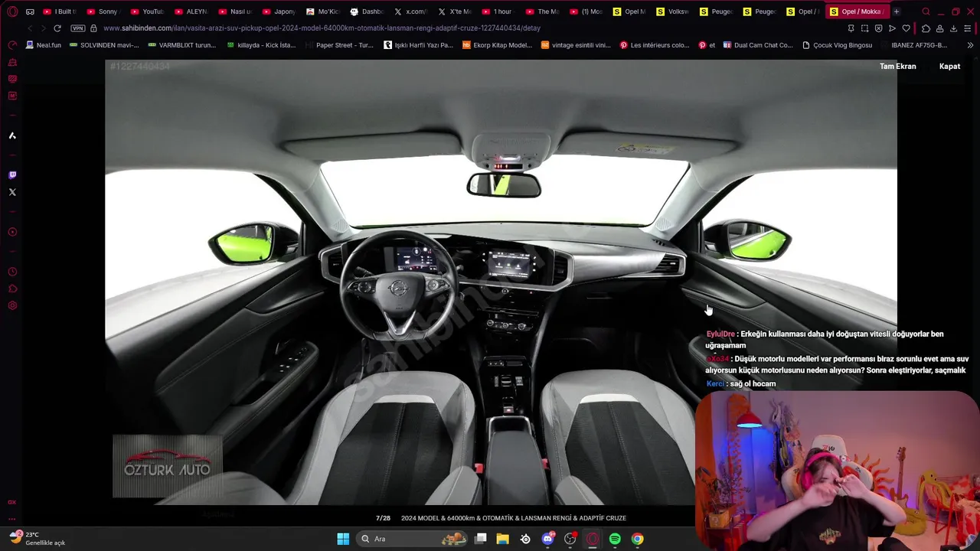Reload the page with the refresh icon
Viewport: 980px width, 551px height.
pyautogui.click(x=57, y=28)
